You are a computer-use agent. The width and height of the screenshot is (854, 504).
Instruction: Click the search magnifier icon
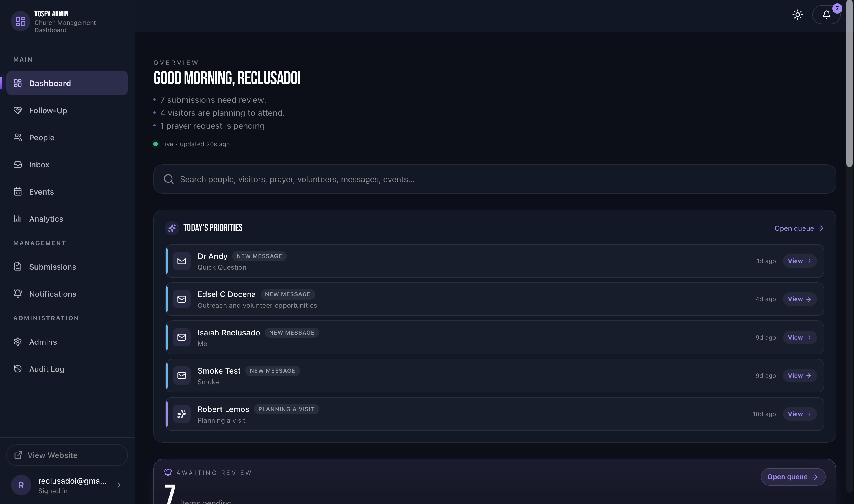pos(168,179)
